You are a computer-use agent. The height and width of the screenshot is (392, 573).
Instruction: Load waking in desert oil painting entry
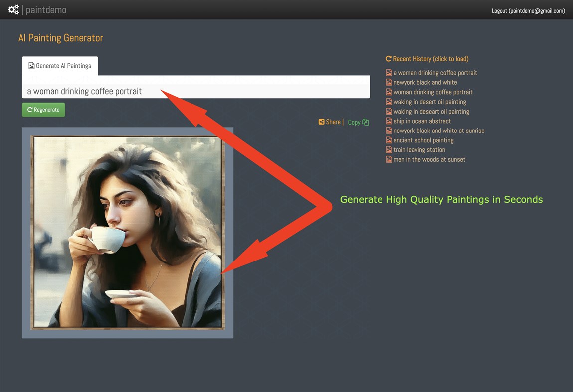point(430,102)
